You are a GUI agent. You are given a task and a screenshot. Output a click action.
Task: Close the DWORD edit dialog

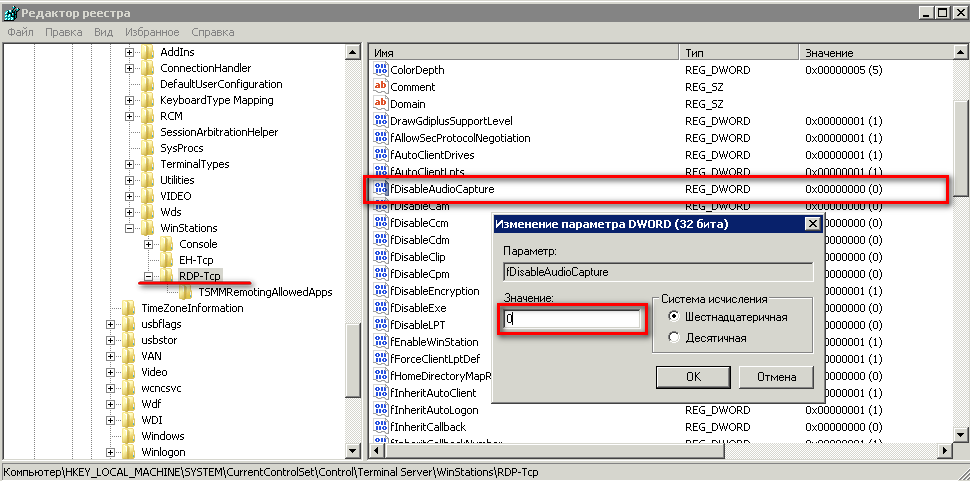[x=812, y=224]
